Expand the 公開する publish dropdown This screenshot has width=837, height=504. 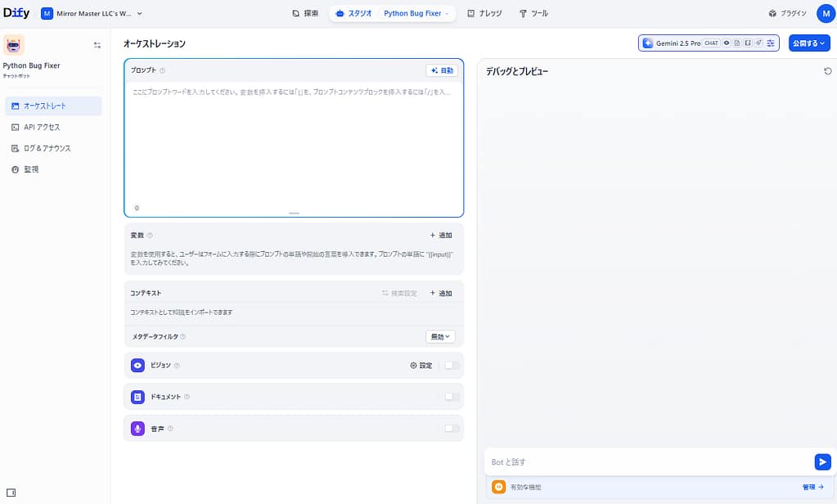(x=808, y=43)
